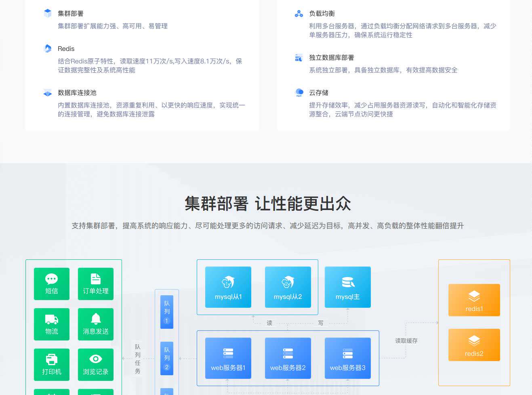This screenshot has height=395, width=532.
Task: Click the web服务器3 server node
Action: click(x=348, y=358)
